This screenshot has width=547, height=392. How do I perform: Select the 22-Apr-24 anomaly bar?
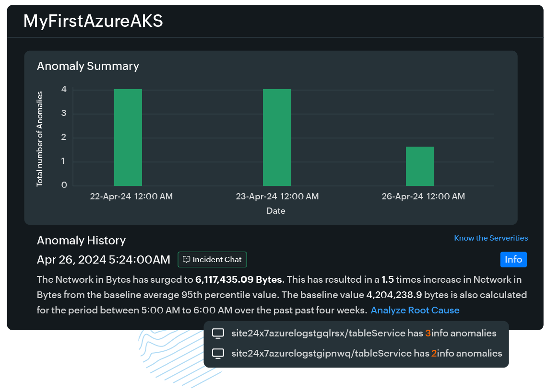click(128, 138)
